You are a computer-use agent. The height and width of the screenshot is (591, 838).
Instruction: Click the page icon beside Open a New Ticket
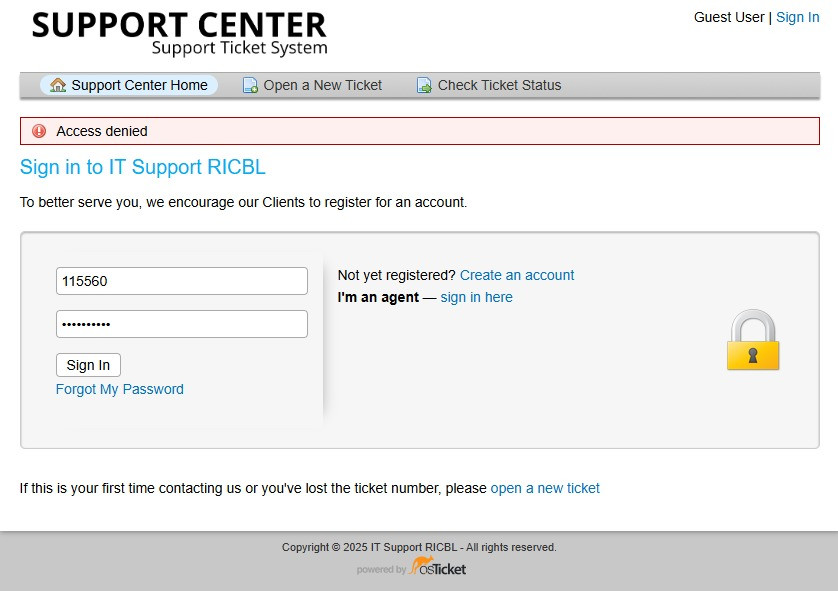tap(250, 86)
